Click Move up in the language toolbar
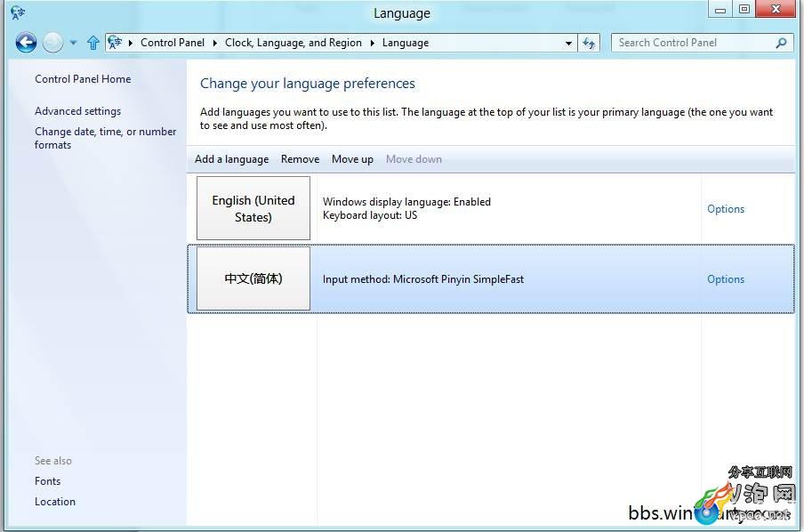This screenshot has height=532, width=804. tap(352, 159)
